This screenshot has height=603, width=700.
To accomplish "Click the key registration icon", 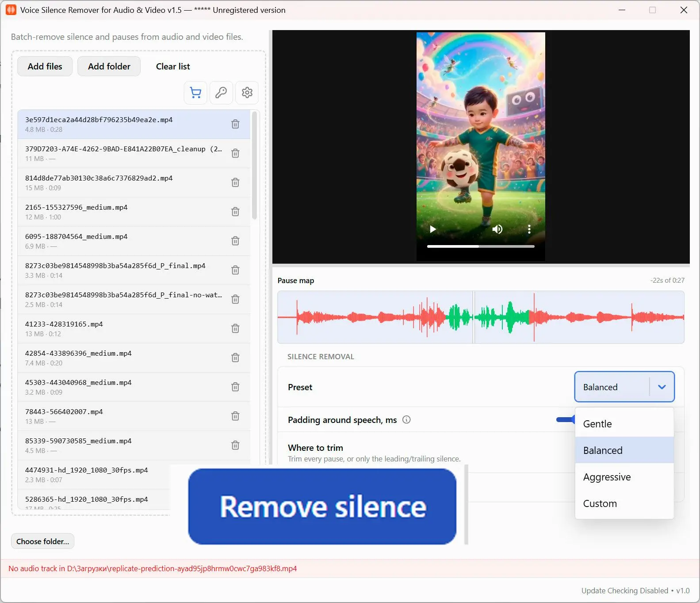I will (x=221, y=92).
